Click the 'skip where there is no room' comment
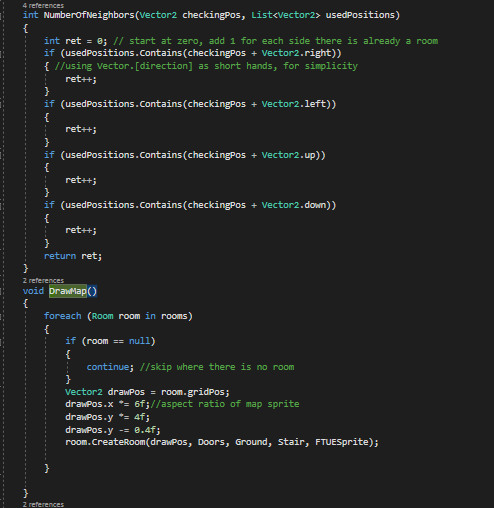This screenshot has width=494, height=508. (x=217, y=367)
